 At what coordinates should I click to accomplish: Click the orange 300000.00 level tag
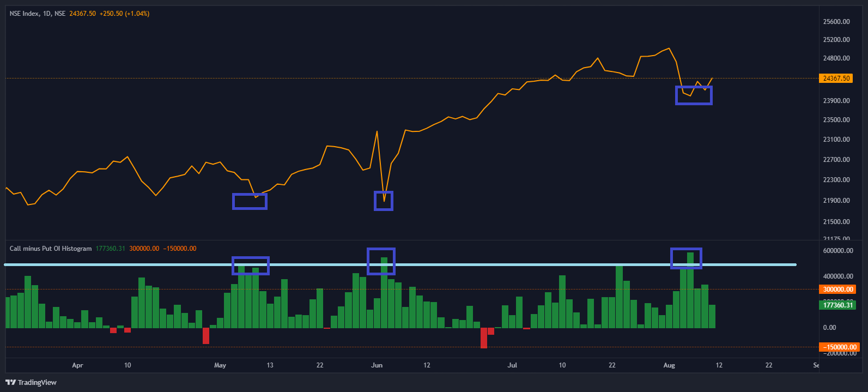[x=837, y=290]
